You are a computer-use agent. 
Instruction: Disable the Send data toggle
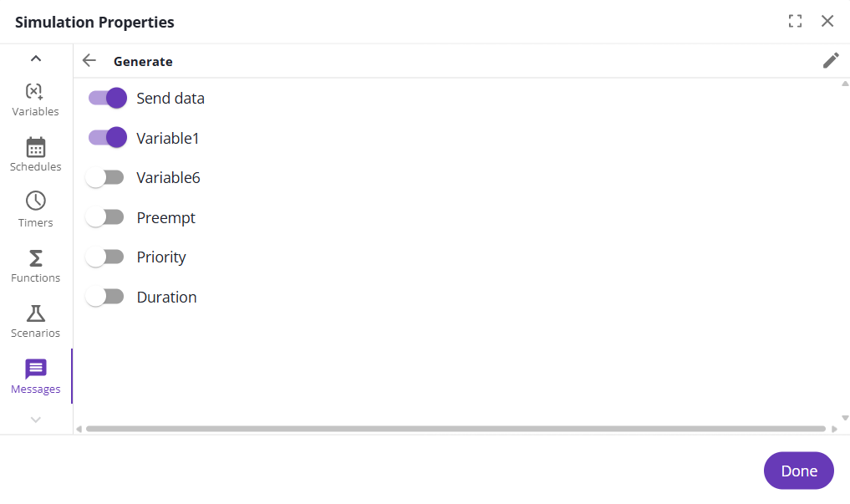click(x=107, y=98)
